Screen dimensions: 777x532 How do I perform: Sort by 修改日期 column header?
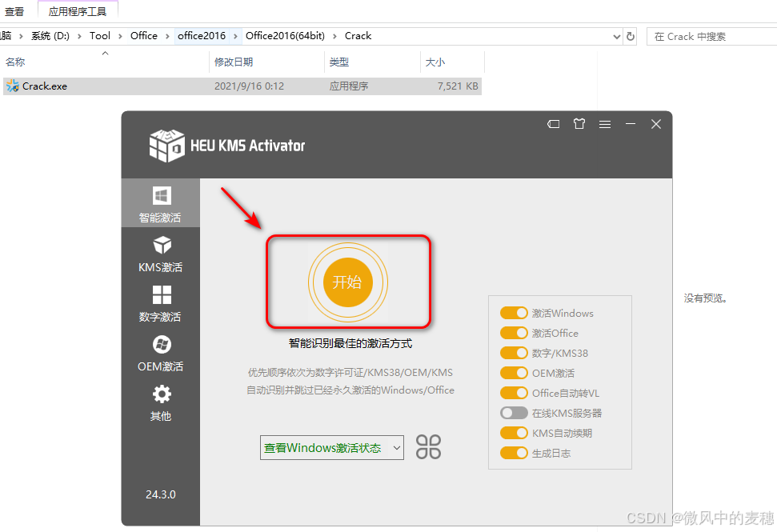point(267,62)
